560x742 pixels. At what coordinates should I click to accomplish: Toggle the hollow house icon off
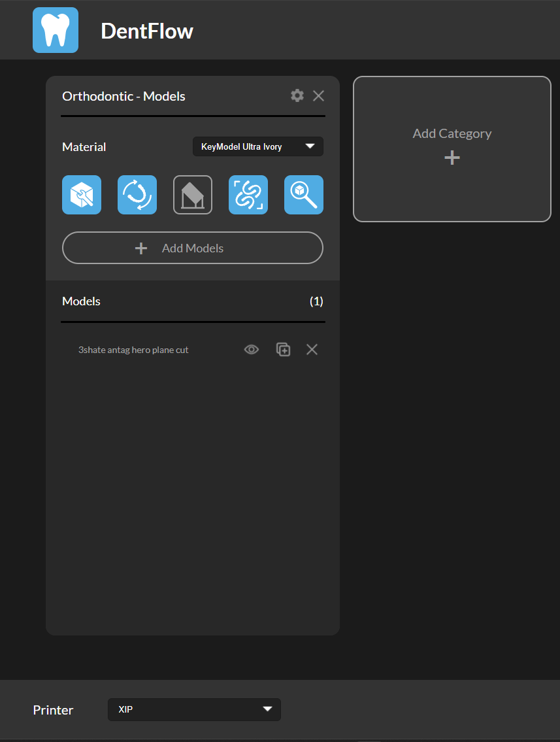click(x=192, y=194)
